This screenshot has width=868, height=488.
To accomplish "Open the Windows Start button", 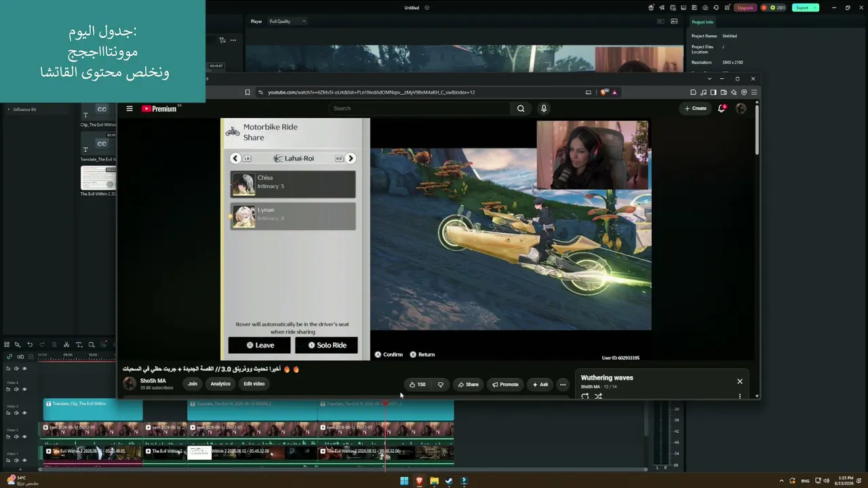I will [x=404, y=481].
